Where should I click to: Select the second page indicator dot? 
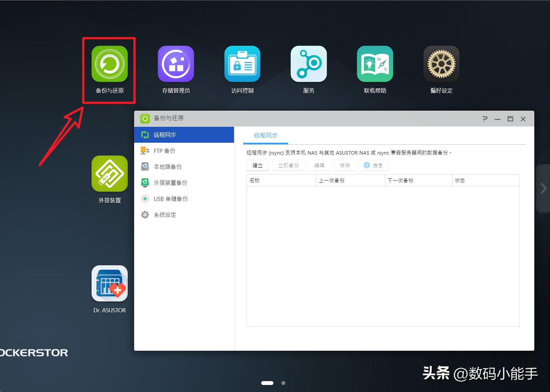283,383
